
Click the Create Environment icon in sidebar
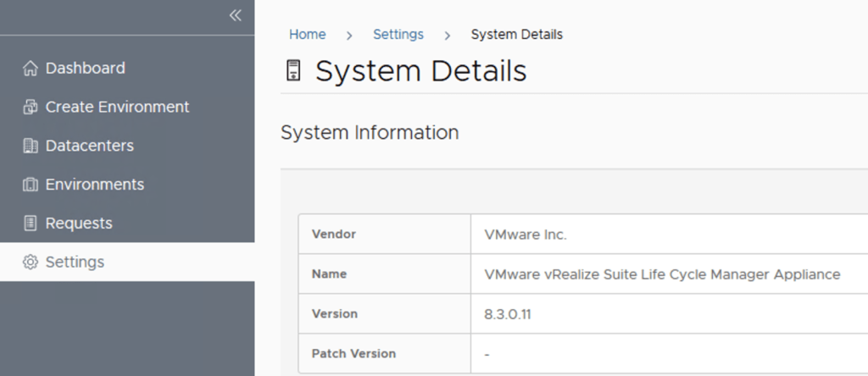[31, 108]
